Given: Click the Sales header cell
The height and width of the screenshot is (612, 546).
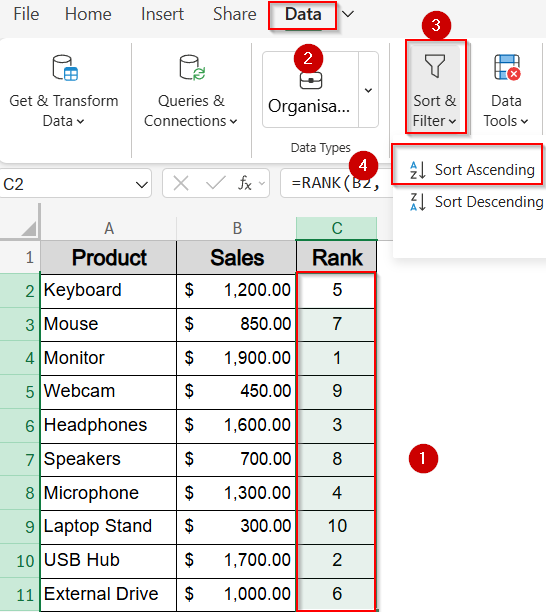Looking at the screenshot, I should [x=237, y=258].
